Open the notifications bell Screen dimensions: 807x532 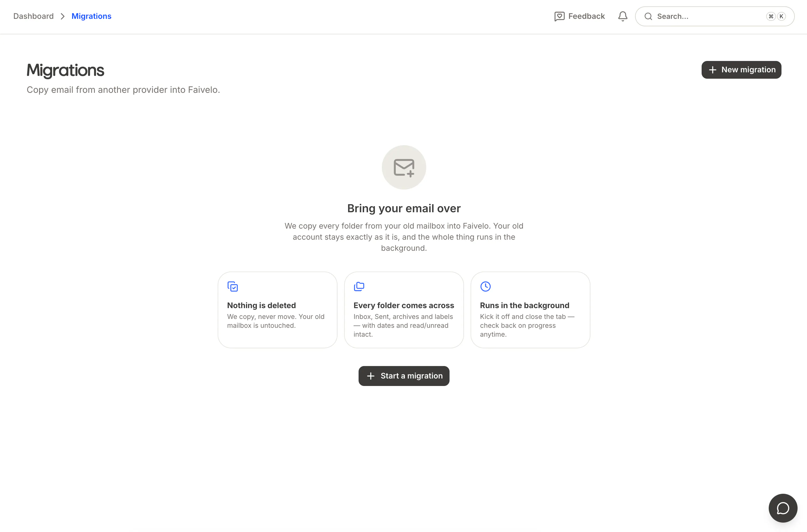(622, 16)
